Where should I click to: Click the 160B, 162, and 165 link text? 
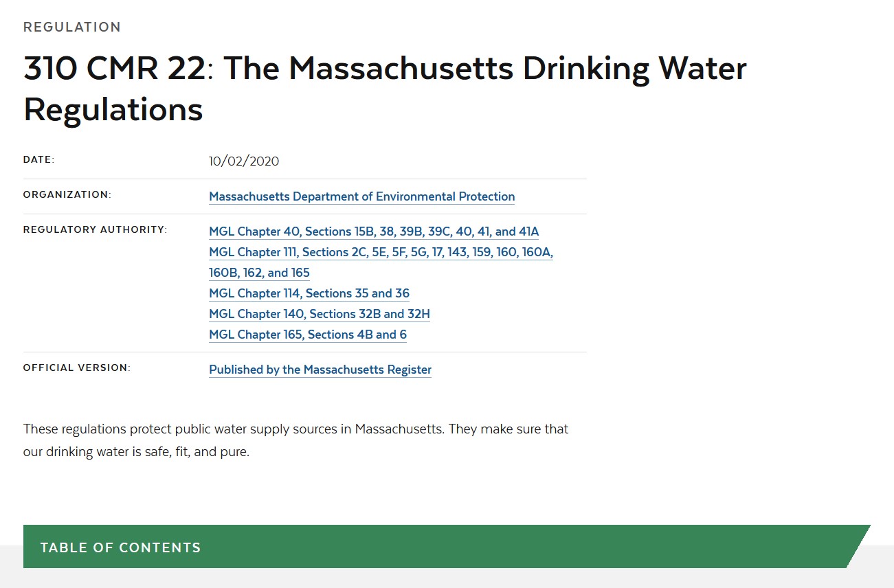(259, 273)
